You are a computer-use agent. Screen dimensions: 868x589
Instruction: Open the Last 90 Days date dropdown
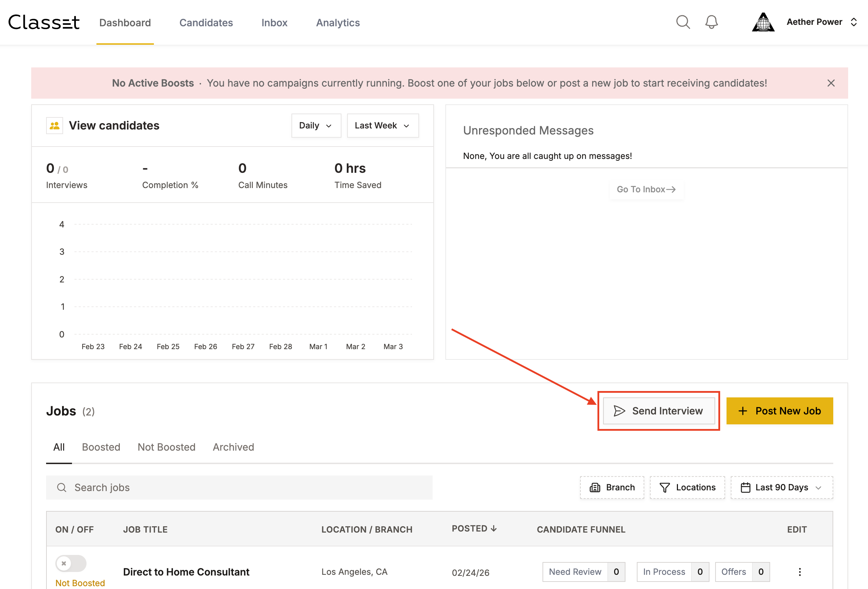[x=782, y=488]
